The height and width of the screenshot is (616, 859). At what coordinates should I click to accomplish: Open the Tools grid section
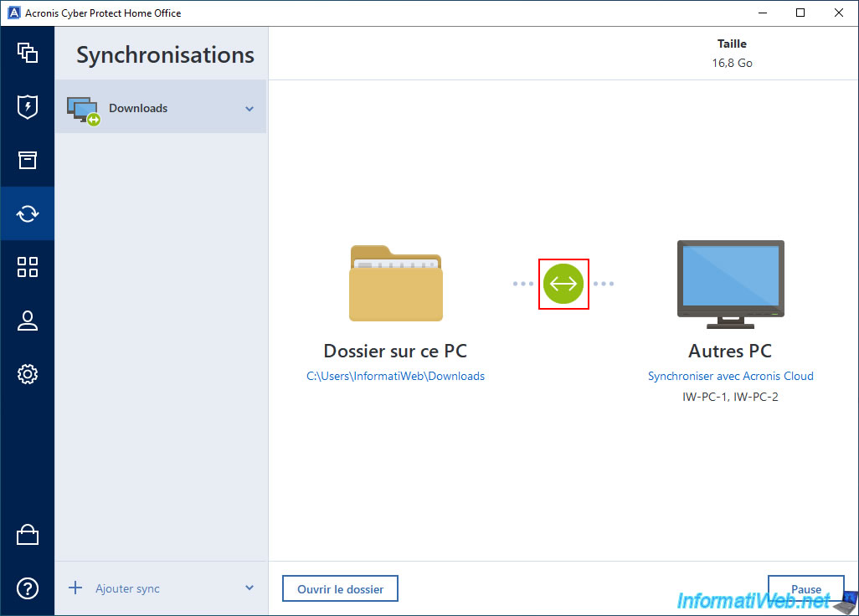click(x=28, y=267)
